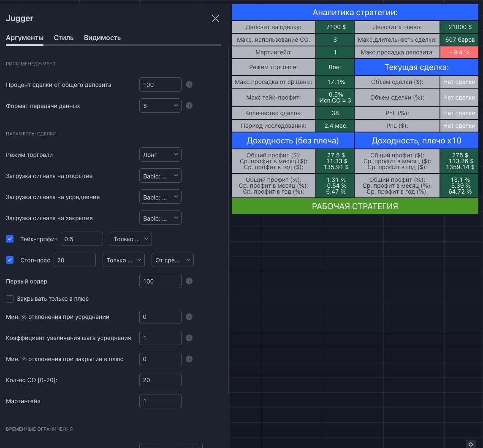The image size is (483, 448).
Task: Click info icon beside Процент сделки от общего депозита
Action: pyautogui.click(x=189, y=84)
